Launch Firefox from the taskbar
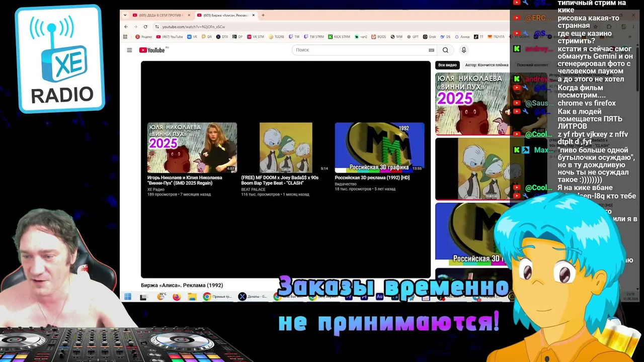 click(x=177, y=297)
